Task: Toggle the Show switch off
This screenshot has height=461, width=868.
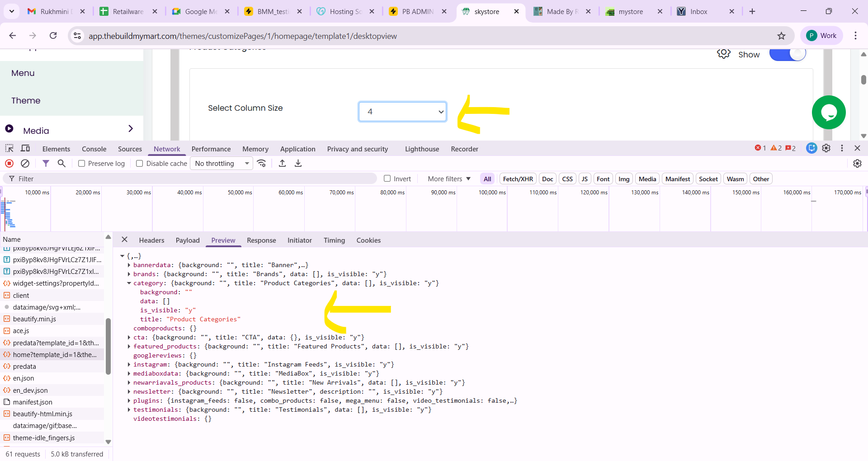Action: coord(788,54)
